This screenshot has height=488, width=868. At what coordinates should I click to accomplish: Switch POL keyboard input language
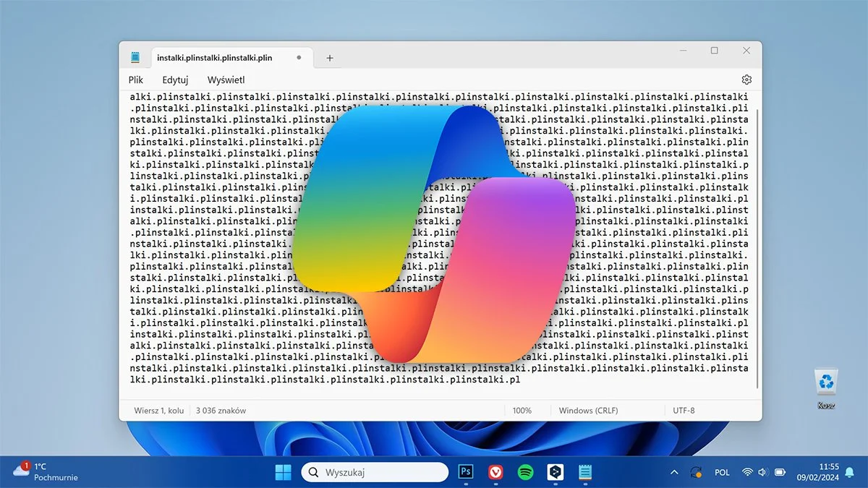point(722,472)
